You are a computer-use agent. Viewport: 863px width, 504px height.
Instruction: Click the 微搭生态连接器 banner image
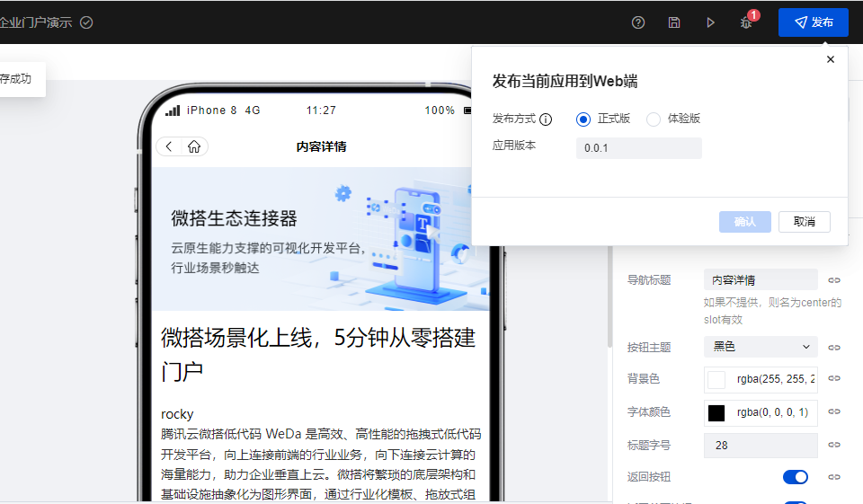coord(320,239)
